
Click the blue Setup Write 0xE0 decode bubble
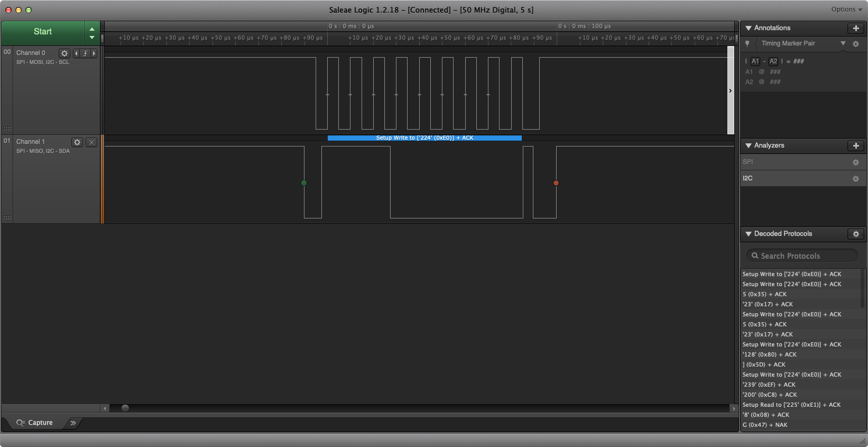tap(424, 138)
